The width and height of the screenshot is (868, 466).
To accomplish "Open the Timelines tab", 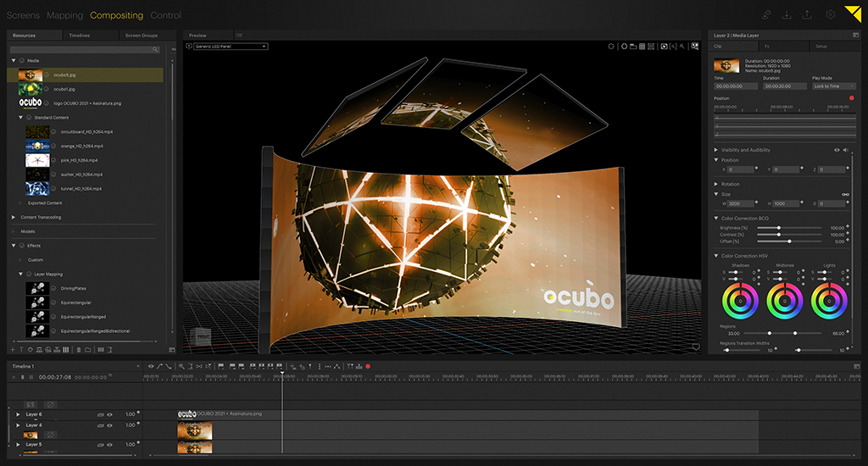I will pos(79,36).
